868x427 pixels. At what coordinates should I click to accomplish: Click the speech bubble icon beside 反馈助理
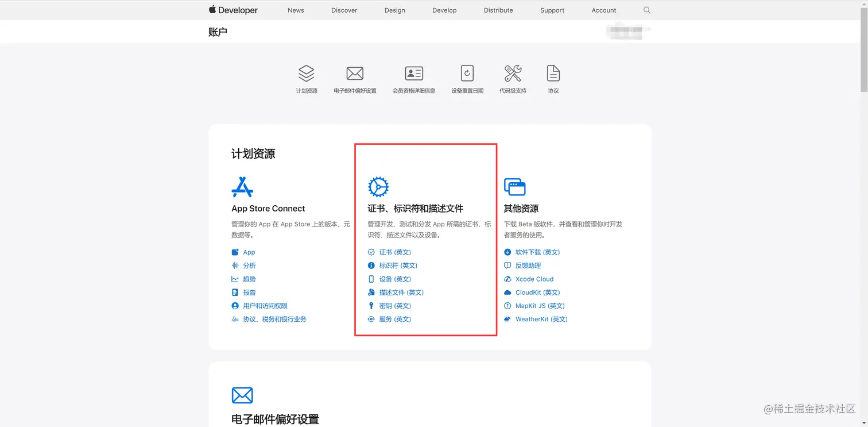507,266
